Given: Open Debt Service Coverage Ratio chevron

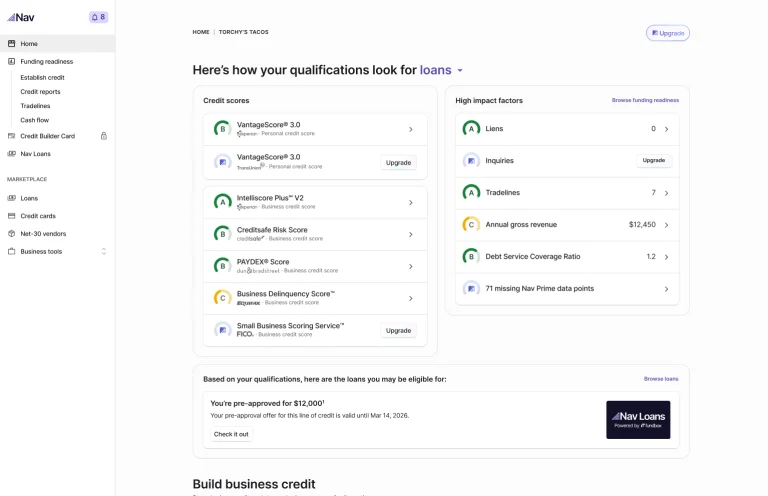Looking at the screenshot, I should pos(667,257).
